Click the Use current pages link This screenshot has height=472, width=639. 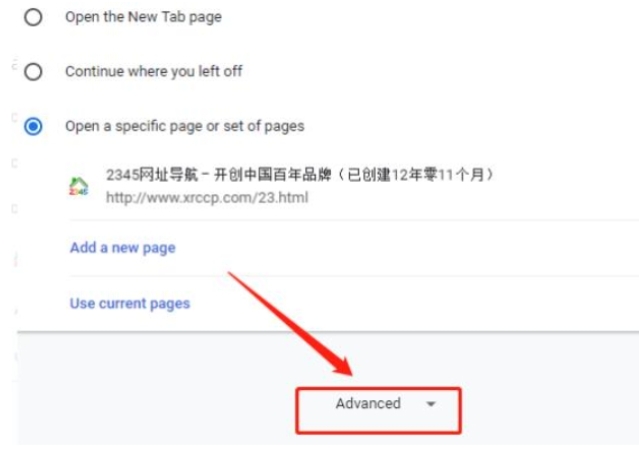[130, 304]
